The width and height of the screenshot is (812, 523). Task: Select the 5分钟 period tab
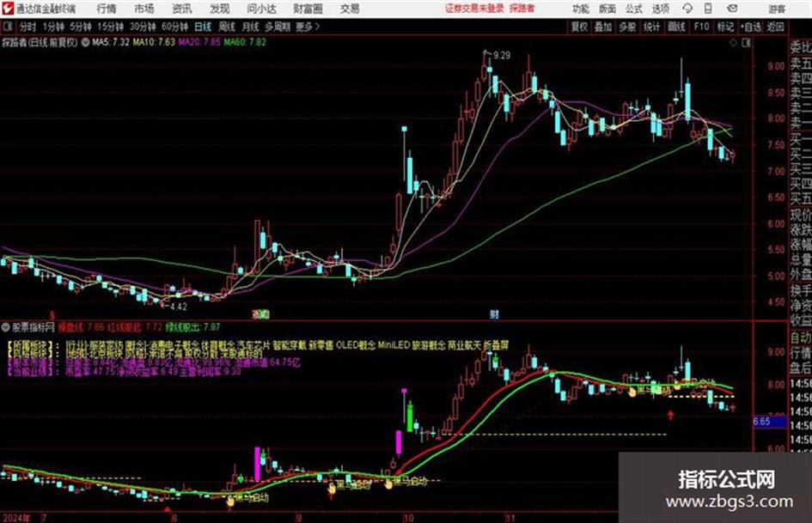pos(80,27)
